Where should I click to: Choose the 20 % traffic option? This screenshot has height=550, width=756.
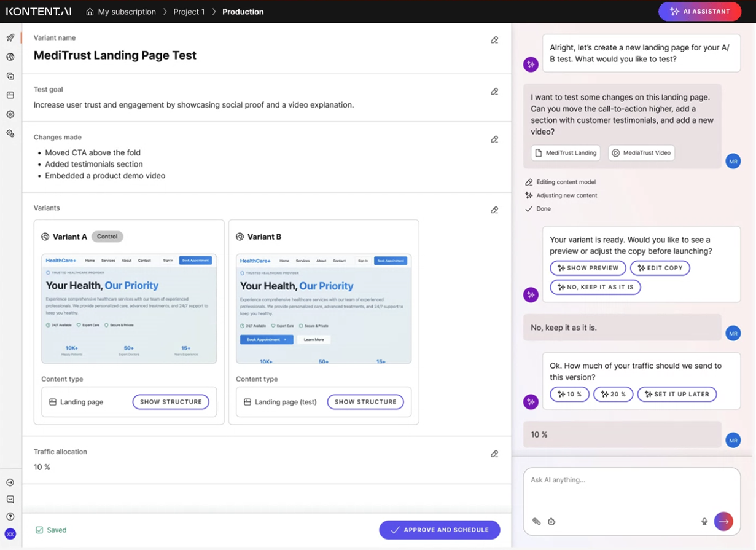coord(613,394)
